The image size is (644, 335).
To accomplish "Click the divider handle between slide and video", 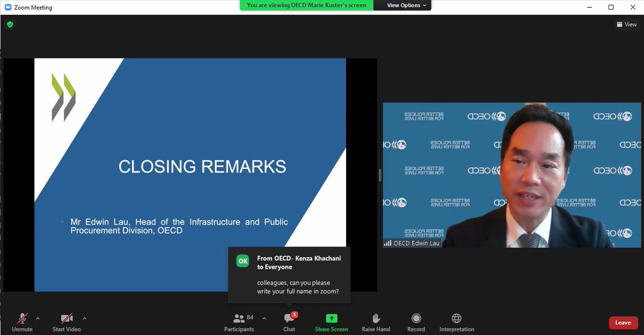I will coord(380,175).
